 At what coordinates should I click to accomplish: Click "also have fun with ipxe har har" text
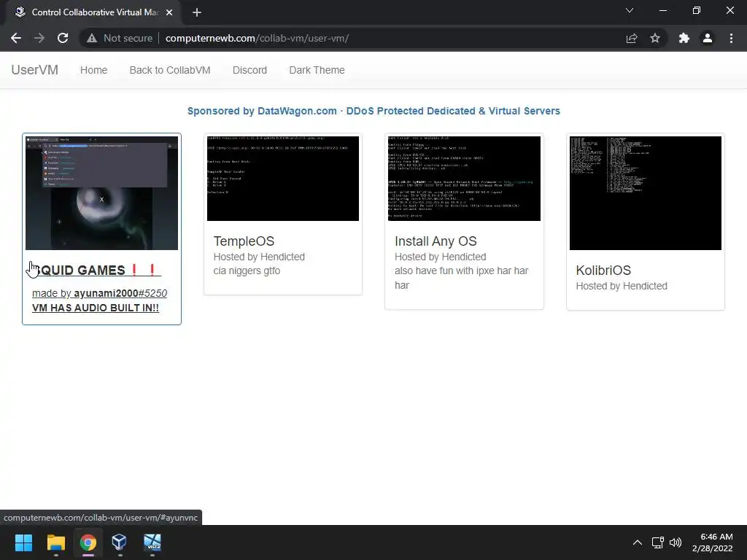pyautogui.click(x=461, y=278)
